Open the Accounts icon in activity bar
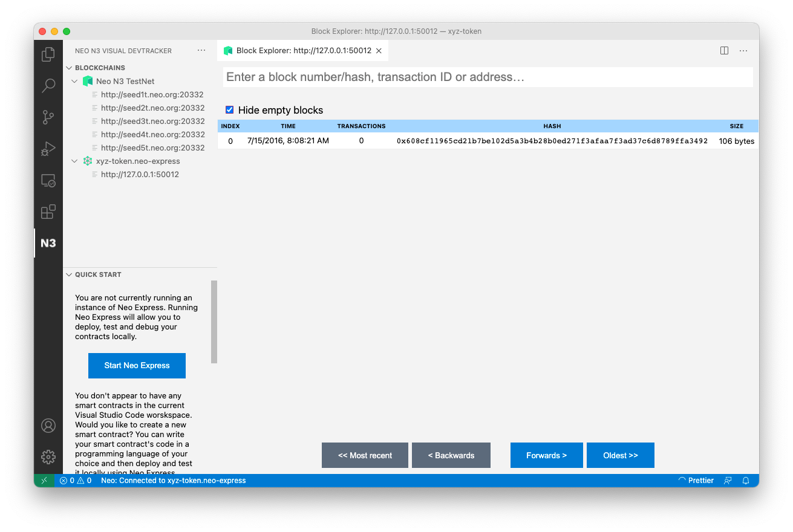 point(48,426)
